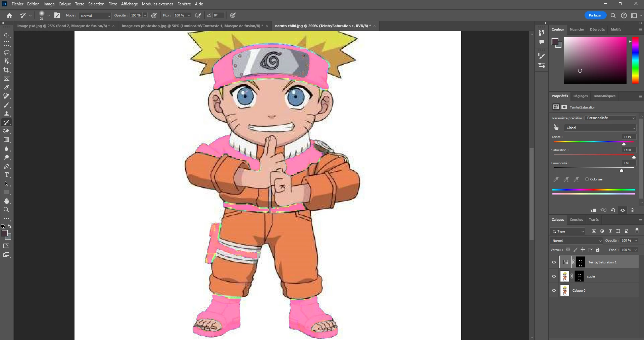Switch to the Motifs tab
This screenshot has height=340, width=644.
tap(616, 30)
